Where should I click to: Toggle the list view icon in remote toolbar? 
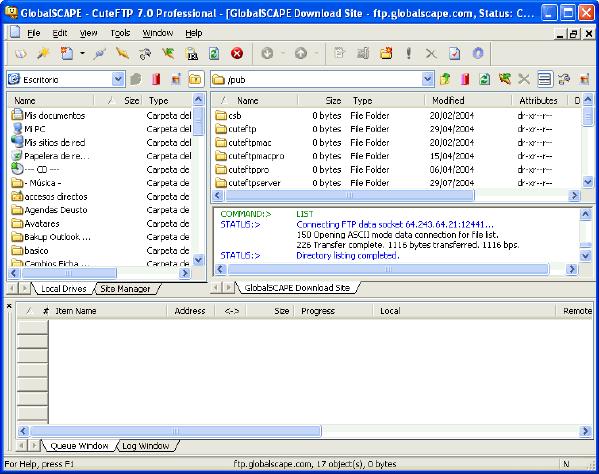(544, 79)
